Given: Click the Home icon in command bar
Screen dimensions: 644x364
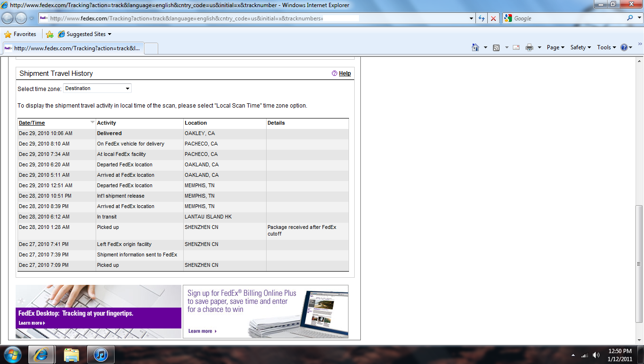Looking at the screenshot, I should (475, 47).
